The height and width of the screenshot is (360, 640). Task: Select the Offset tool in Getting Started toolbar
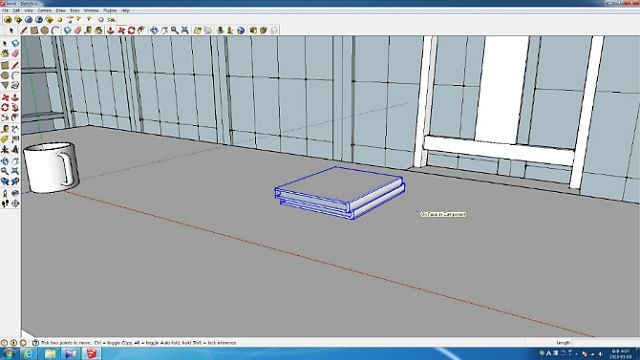coord(142,30)
